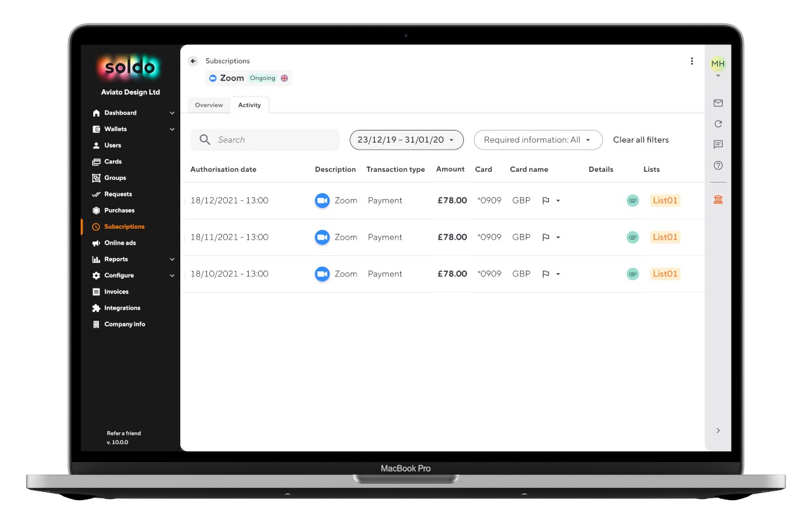Open the chat message icon in right sidebar

pos(718,145)
